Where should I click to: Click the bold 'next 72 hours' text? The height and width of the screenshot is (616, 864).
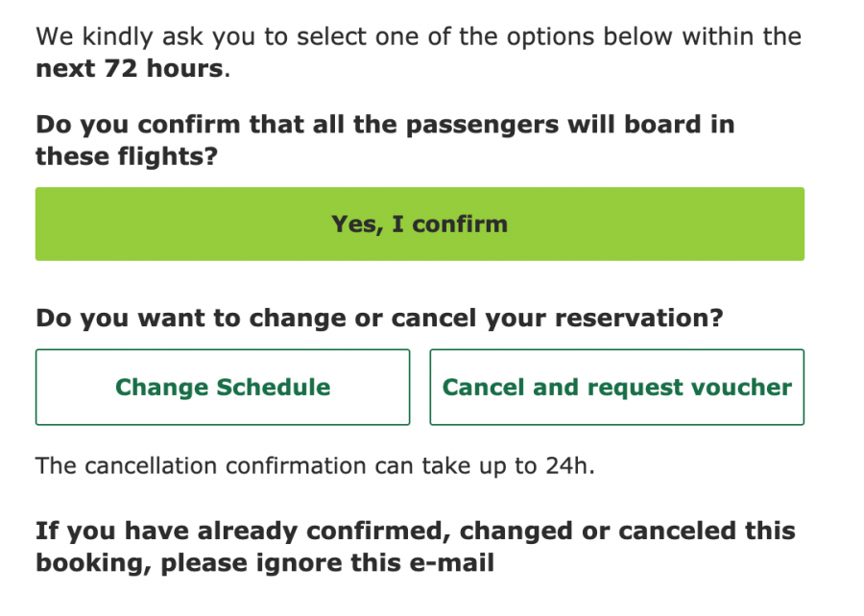tap(132, 70)
